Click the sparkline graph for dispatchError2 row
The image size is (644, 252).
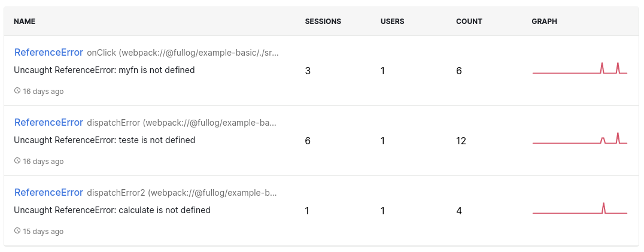pos(579,208)
